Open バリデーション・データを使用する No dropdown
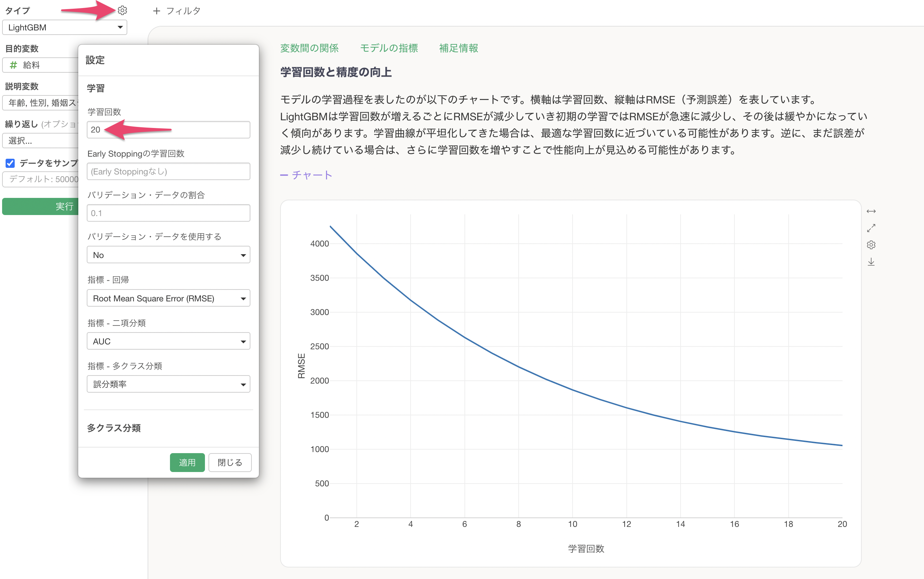The image size is (924, 579). point(168,255)
